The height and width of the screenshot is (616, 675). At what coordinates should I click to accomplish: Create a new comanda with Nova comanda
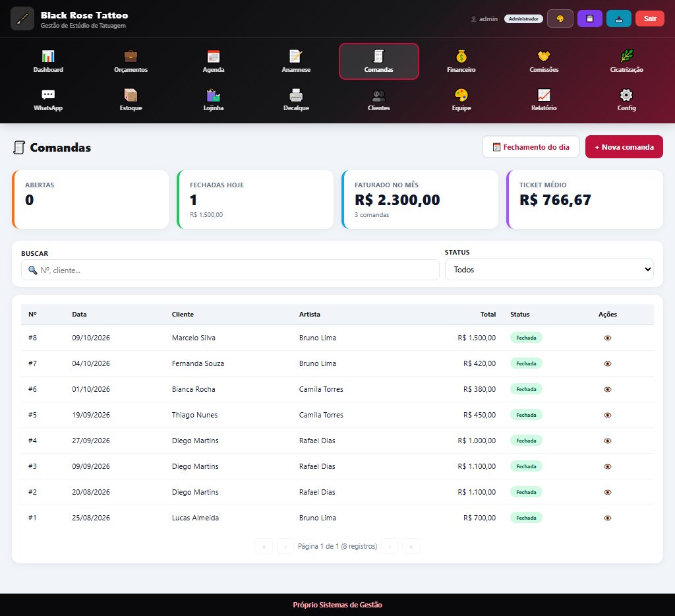point(624,147)
